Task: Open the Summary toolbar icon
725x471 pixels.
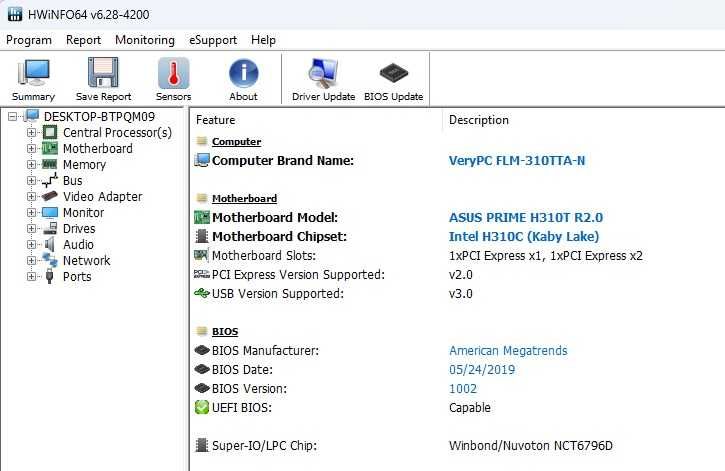Action: 33,73
